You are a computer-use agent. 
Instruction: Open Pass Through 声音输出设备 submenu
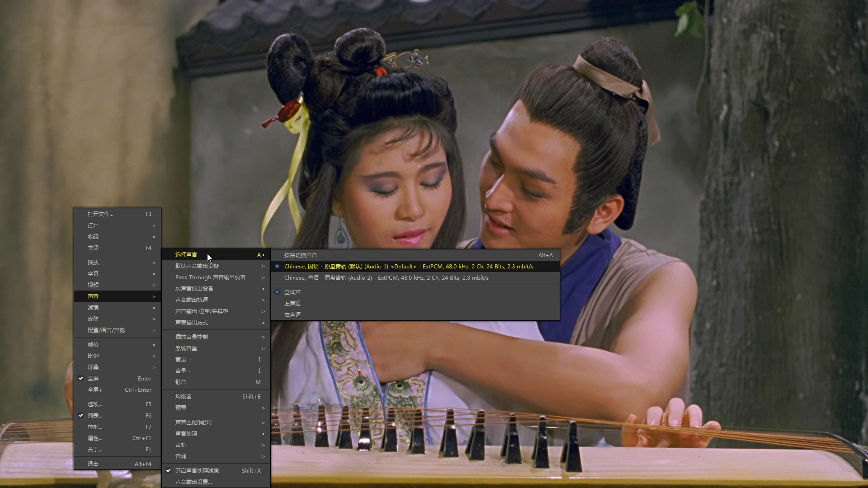point(216,277)
